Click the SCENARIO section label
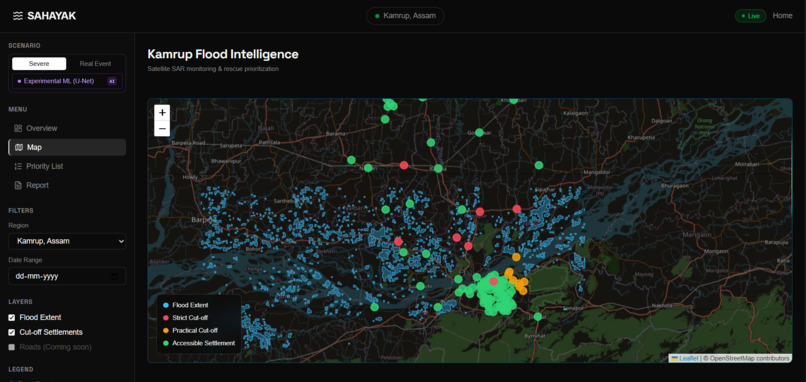 click(24, 45)
